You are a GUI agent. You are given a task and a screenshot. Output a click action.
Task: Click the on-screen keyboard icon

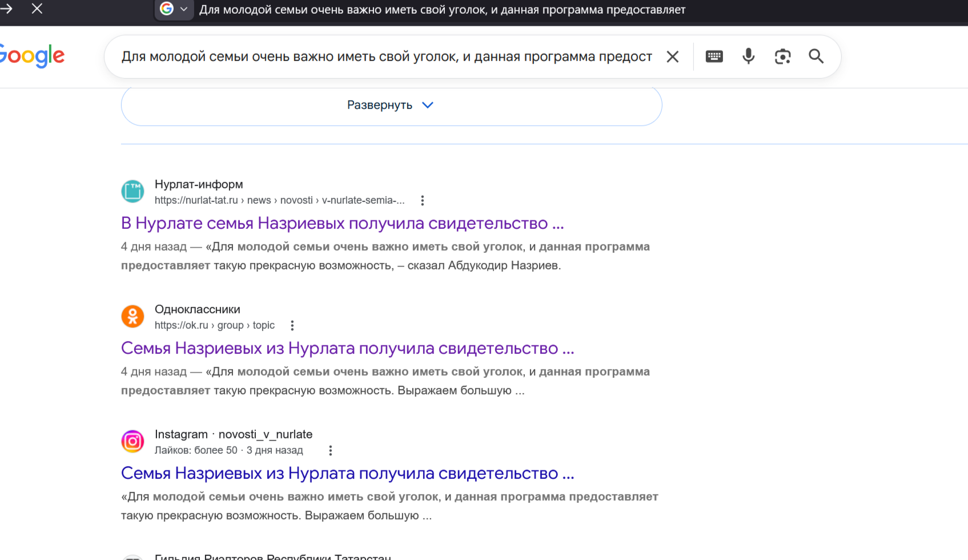click(714, 57)
